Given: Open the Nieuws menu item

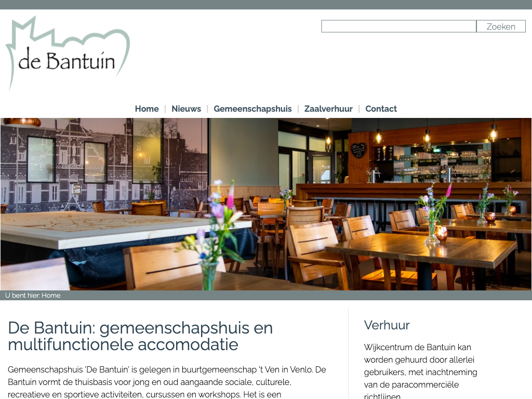Looking at the screenshot, I should (x=186, y=109).
